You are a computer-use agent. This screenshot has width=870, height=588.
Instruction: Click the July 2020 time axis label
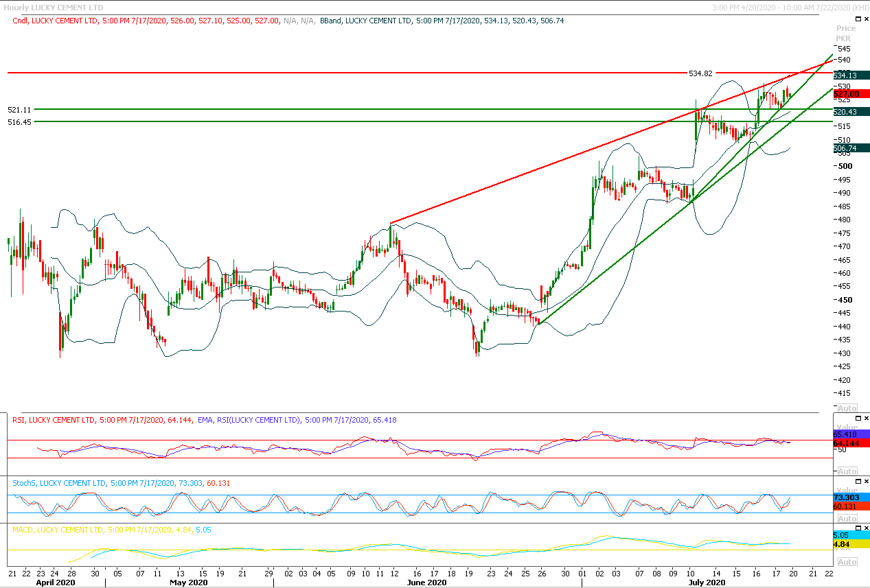(x=706, y=583)
